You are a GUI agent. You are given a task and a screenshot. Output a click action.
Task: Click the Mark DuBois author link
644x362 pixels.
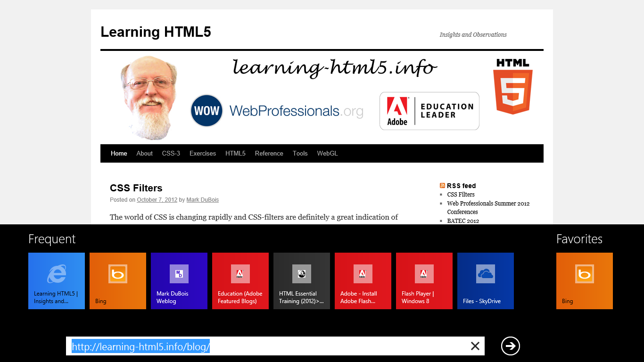203,200
